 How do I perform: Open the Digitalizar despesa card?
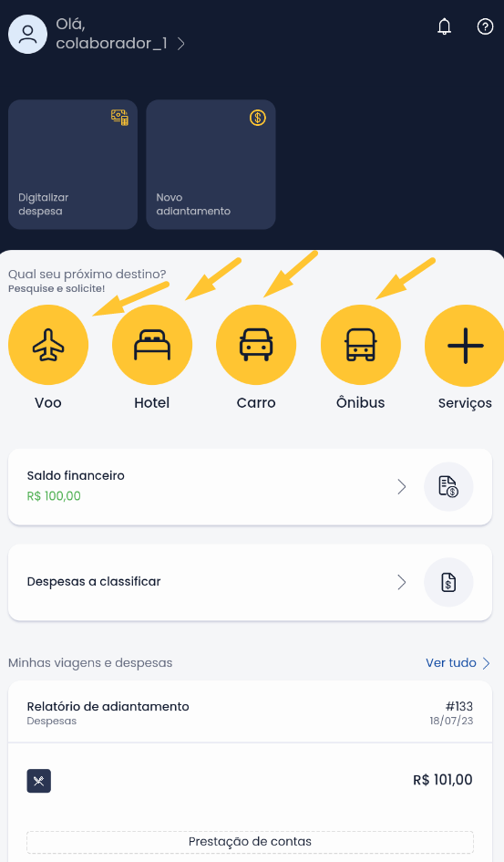click(73, 164)
